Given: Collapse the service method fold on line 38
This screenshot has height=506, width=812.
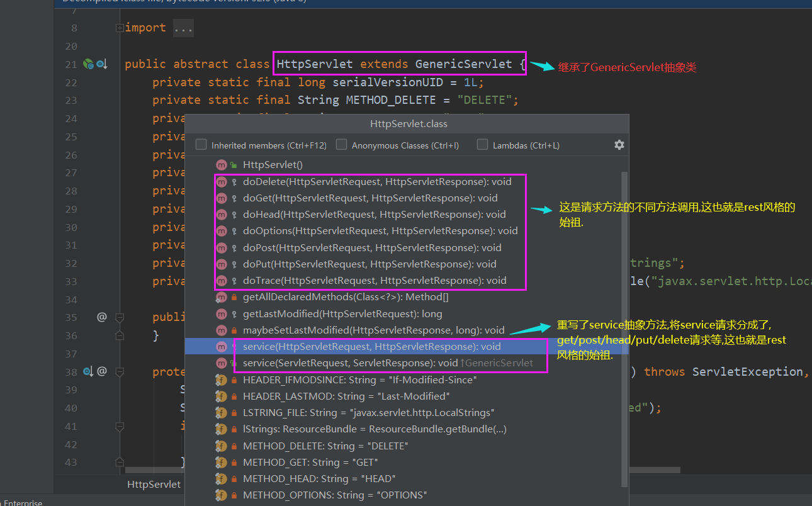Looking at the screenshot, I should point(120,371).
